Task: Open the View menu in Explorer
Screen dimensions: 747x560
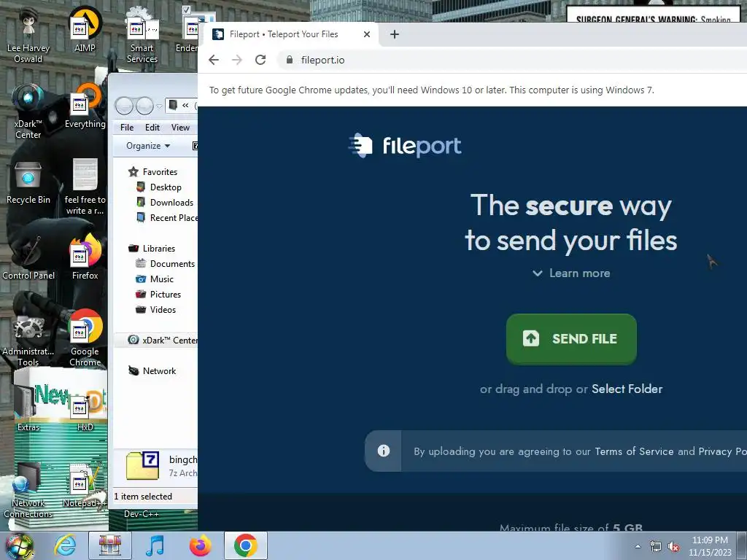Action: coord(181,128)
